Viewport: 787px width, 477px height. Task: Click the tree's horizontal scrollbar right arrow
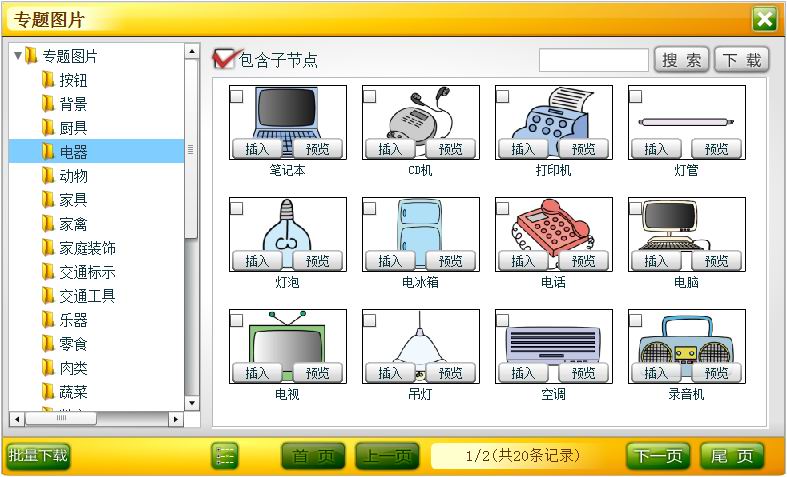[178, 418]
